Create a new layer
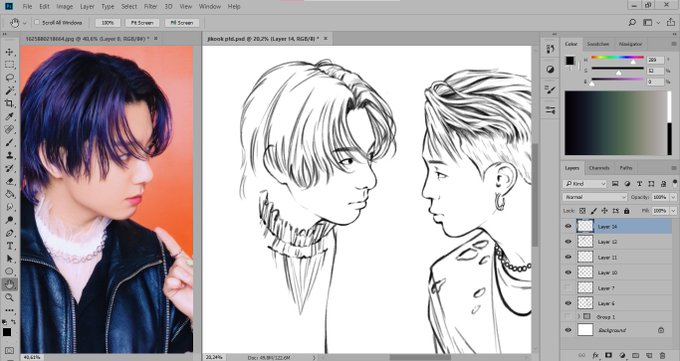This screenshot has height=361, width=680. coord(649,355)
